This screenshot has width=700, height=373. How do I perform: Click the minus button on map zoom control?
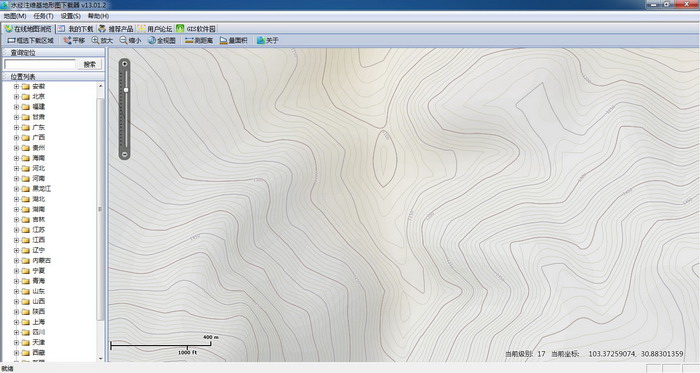125,154
